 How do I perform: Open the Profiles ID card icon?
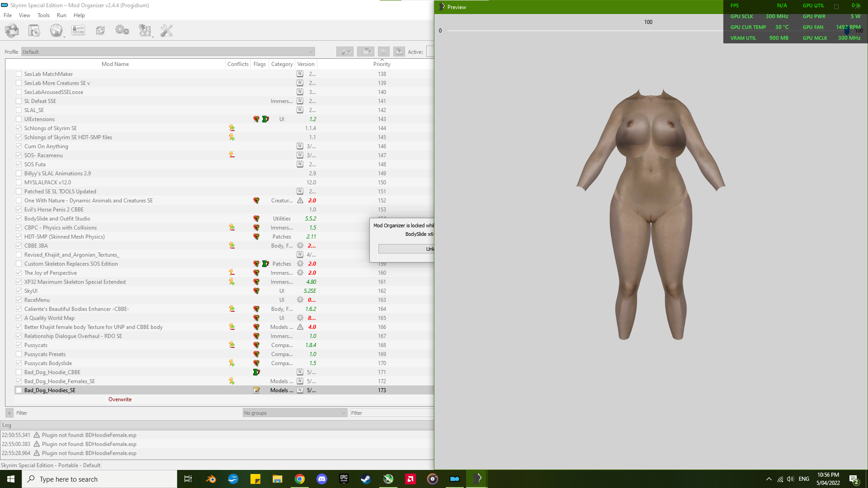[78, 30]
